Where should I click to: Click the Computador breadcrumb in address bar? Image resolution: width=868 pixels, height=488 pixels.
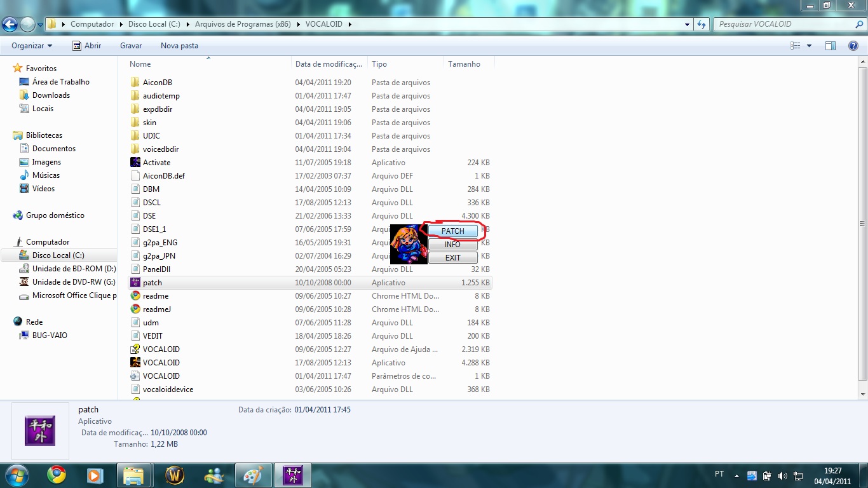pyautogui.click(x=92, y=24)
